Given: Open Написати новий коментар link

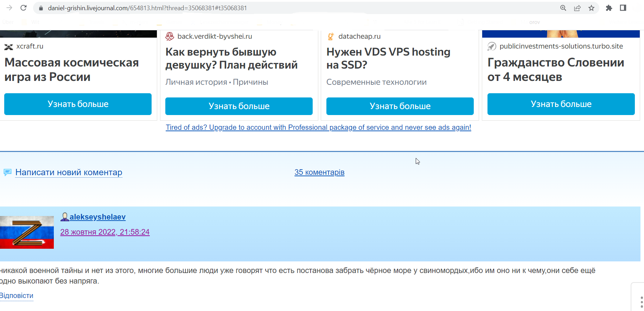Looking at the screenshot, I should [x=69, y=172].
